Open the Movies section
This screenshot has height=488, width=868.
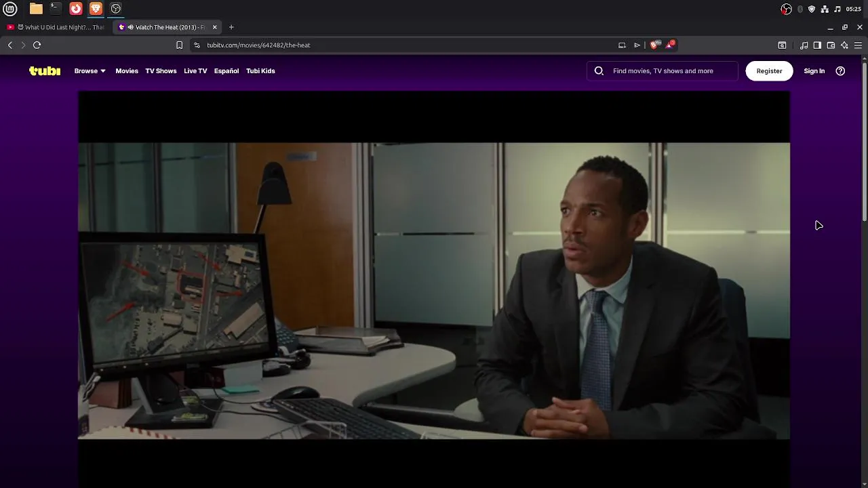(127, 70)
